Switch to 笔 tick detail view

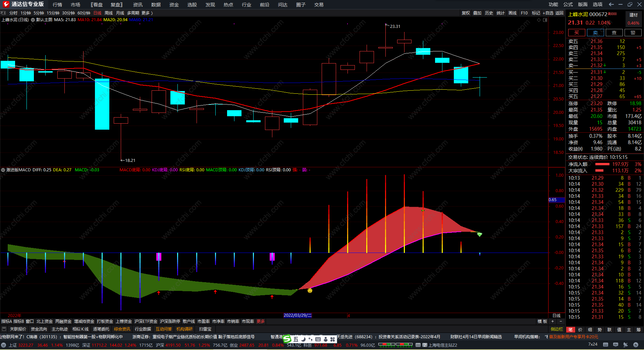coord(571,330)
